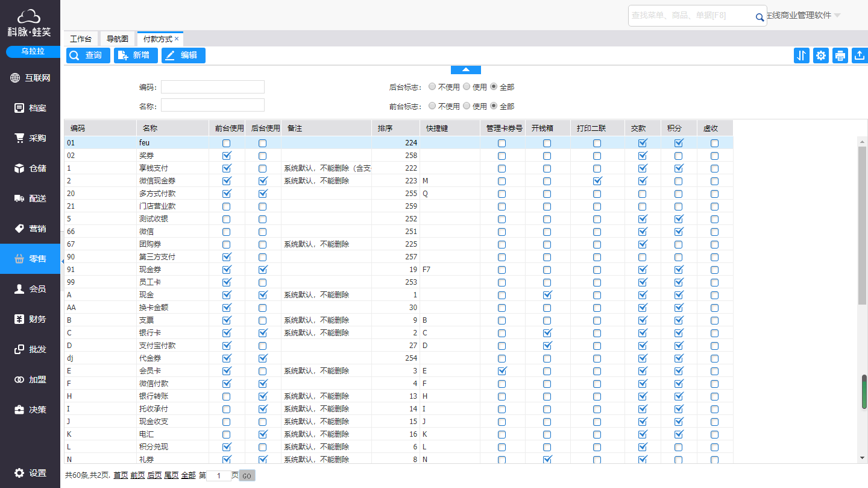Open the 零售 sidebar module
Screen dimensions: 868x488
click(x=30, y=259)
